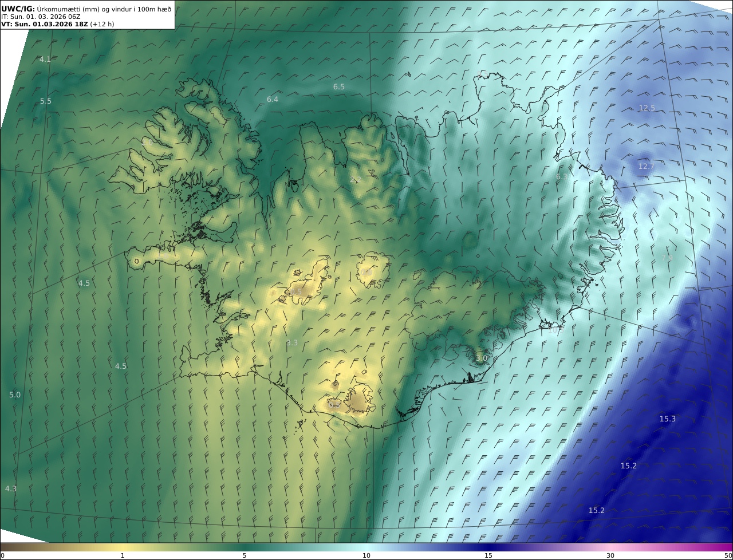Image resolution: width=733 pixels, height=560 pixels.
Task: Click the map value 4.3
Action: [x=11, y=489]
